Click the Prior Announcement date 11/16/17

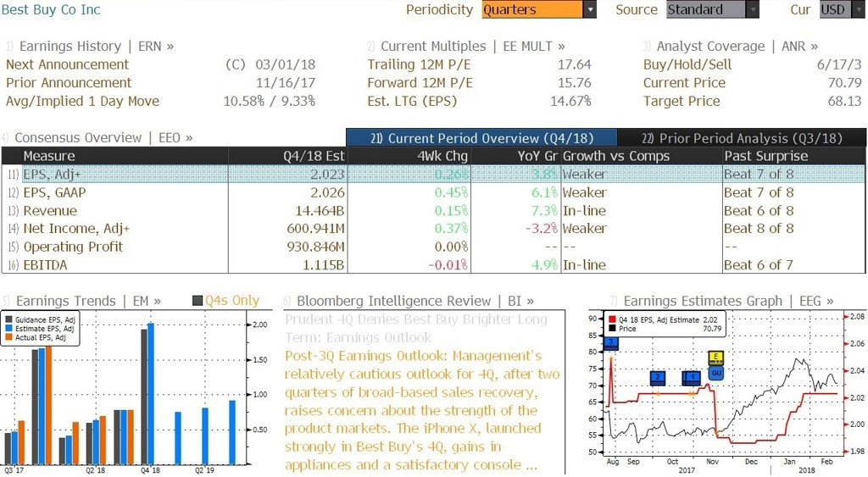pyautogui.click(x=285, y=83)
